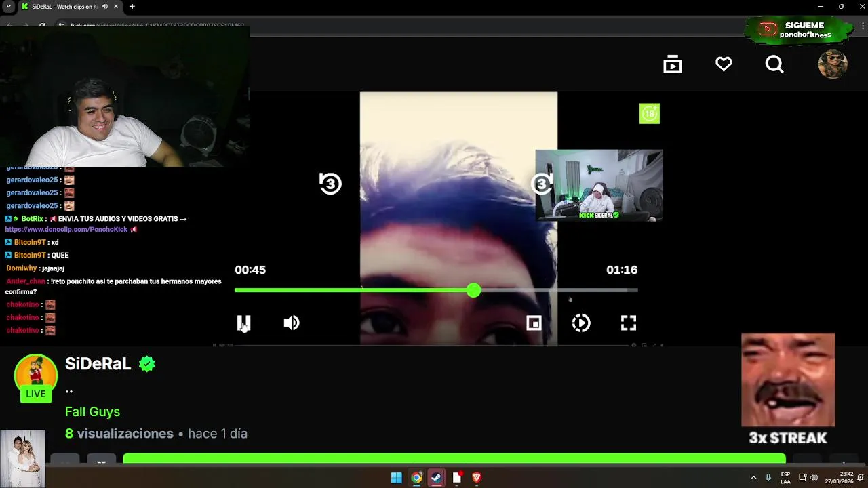Open the SiDeRaL channel name
The width and height of the screenshot is (868, 488).
tap(98, 364)
